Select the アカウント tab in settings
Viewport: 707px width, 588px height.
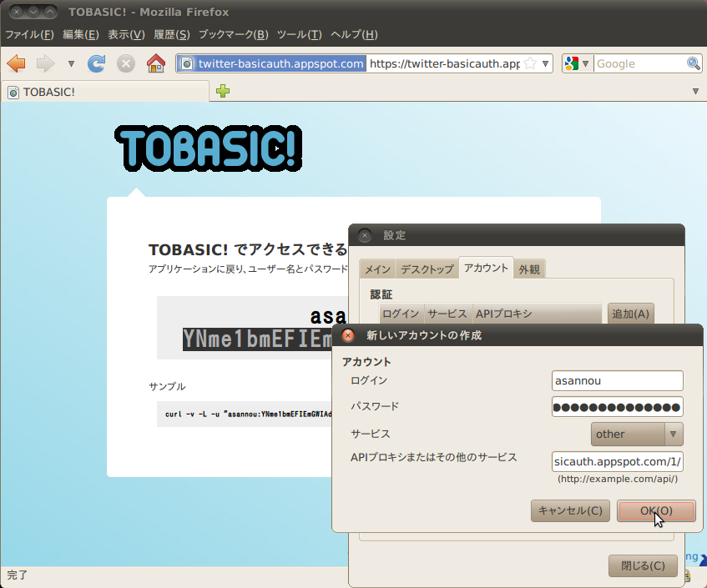[x=486, y=268]
